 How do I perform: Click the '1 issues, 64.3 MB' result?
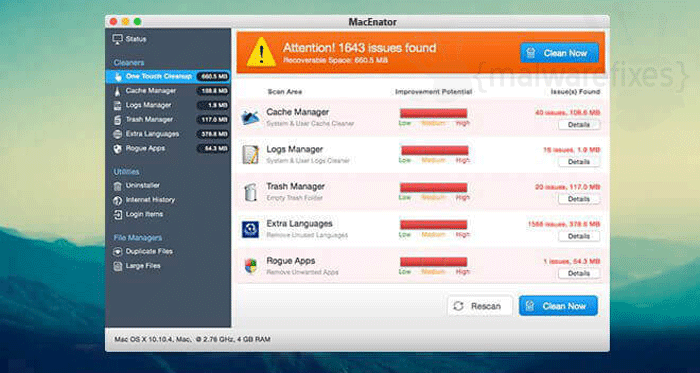pyautogui.click(x=571, y=261)
